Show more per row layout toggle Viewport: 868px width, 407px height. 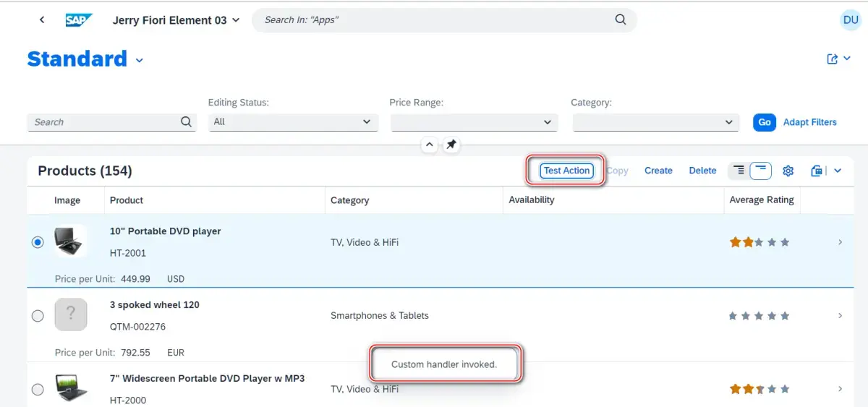coord(739,171)
